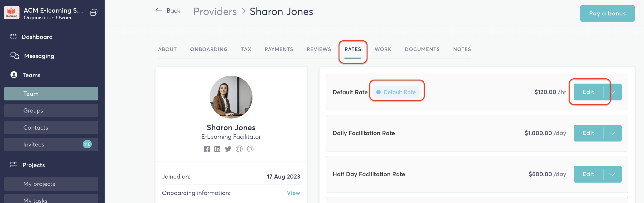This screenshot has width=644, height=203.
Task: Expand the Teams section
Action: pyautogui.click(x=31, y=75)
